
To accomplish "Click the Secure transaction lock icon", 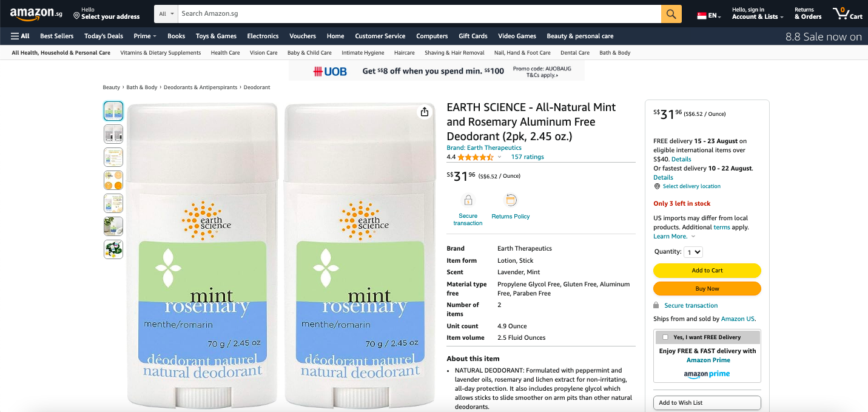I will [468, 200].
